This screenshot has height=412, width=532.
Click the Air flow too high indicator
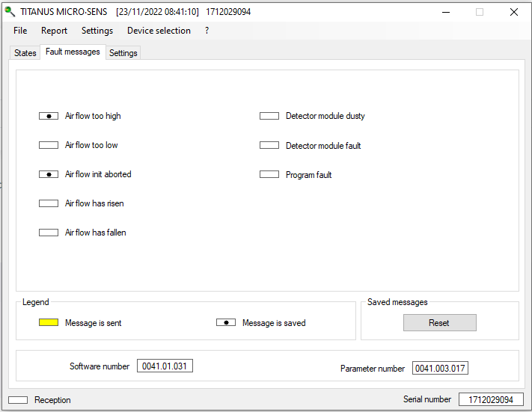point(49,116)
